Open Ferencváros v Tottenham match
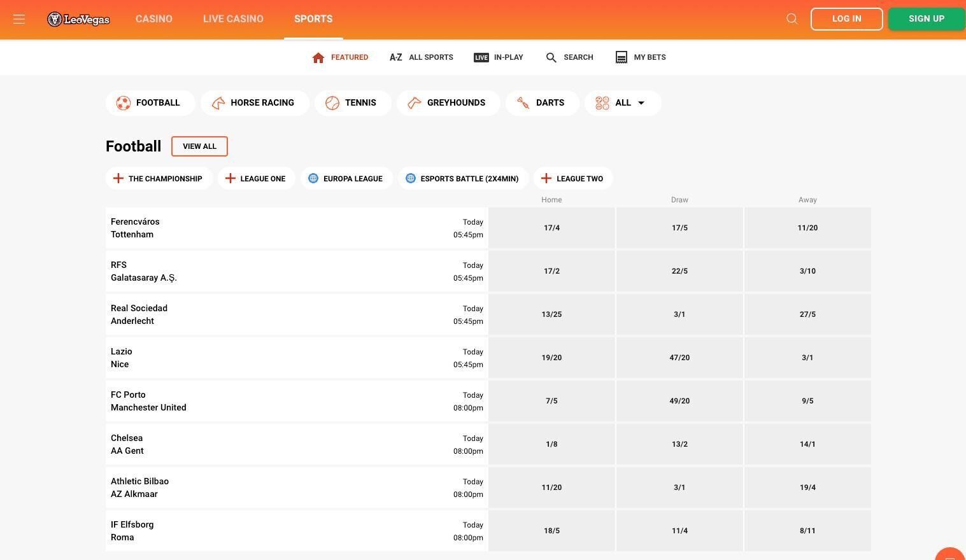 pyautogui.click(x=297, y=228)
